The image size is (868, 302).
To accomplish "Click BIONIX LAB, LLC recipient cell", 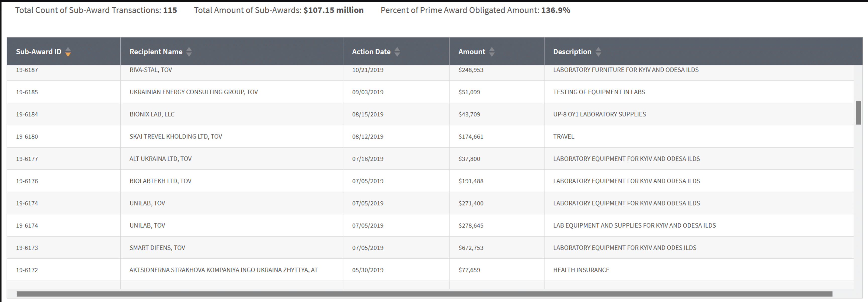I will pos(152,114).
